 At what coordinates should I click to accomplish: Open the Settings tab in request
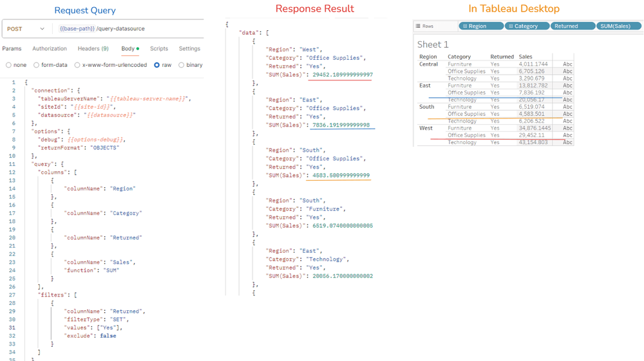189,48
